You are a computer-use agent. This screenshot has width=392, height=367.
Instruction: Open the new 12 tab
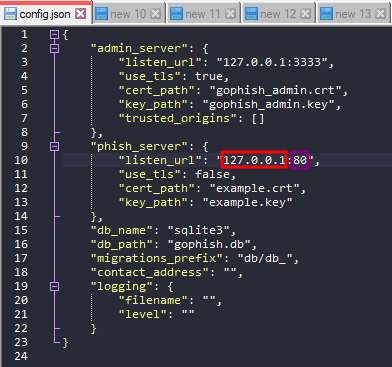click(x=279, y=14)
